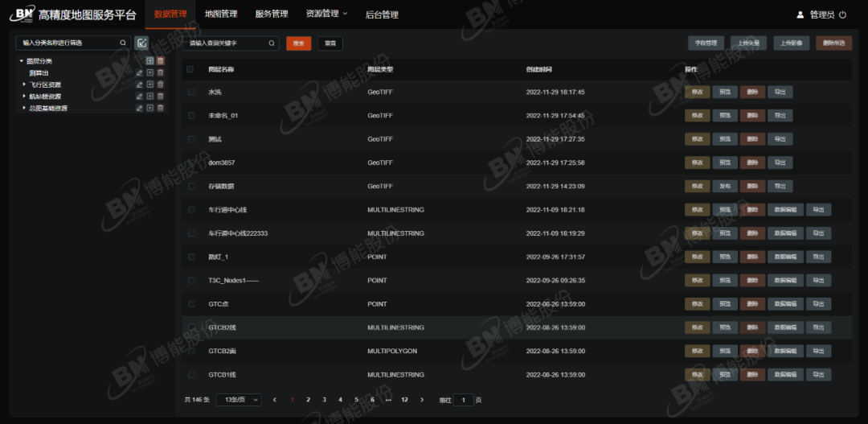The height and width of the screenshot is (424, 868).
Task: Click the page jump number field
Action: click(x=464, y=400)
